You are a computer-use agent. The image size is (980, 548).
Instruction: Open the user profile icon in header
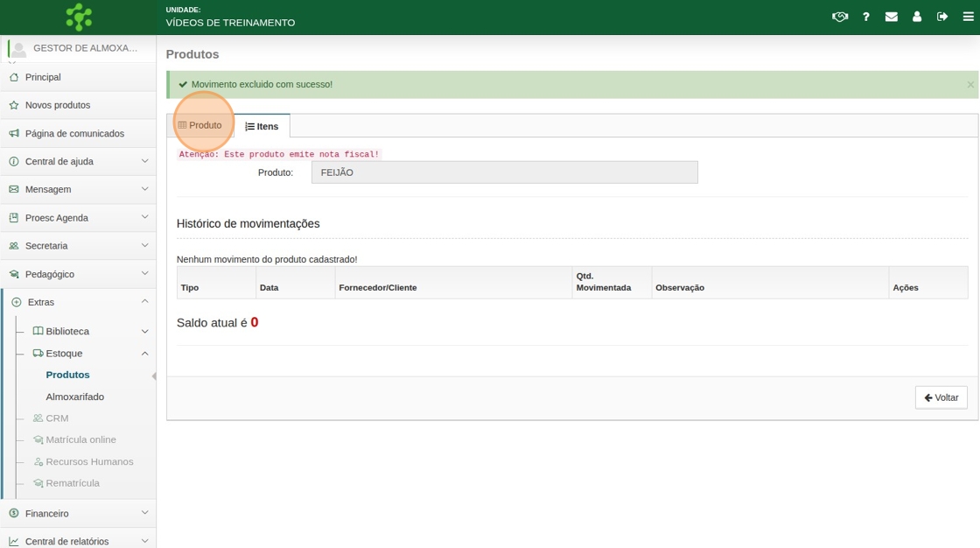917,17
